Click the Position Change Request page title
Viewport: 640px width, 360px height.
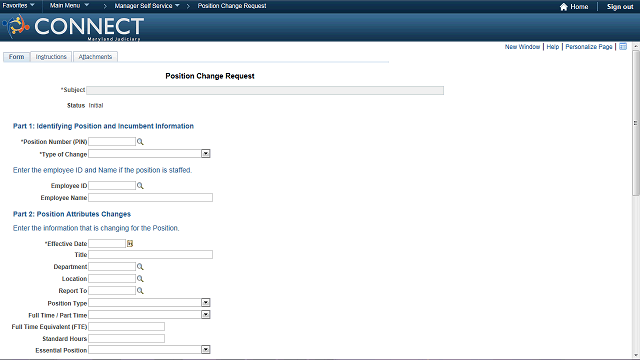pyautogui.click(x=210, y=76)
